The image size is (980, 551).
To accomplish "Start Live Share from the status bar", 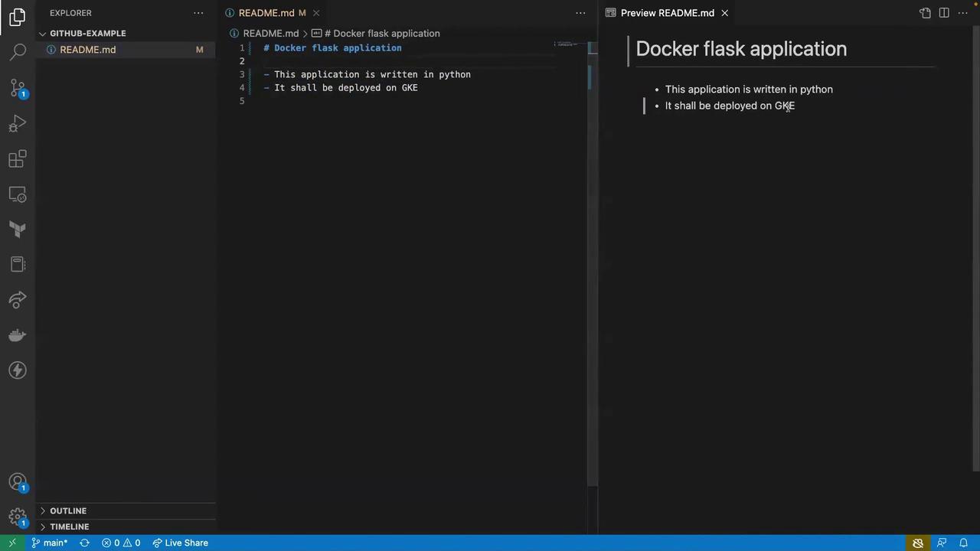I will coord(180,543).
